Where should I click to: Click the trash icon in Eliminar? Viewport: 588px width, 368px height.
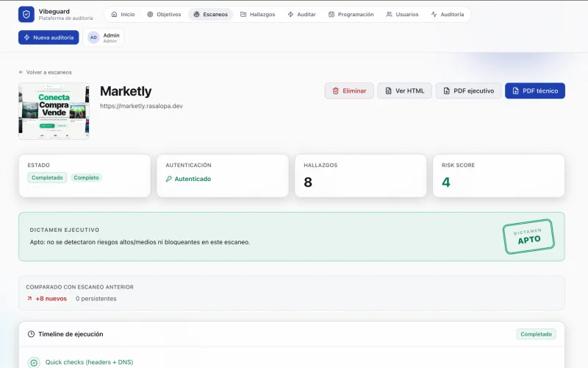point(336,91)
